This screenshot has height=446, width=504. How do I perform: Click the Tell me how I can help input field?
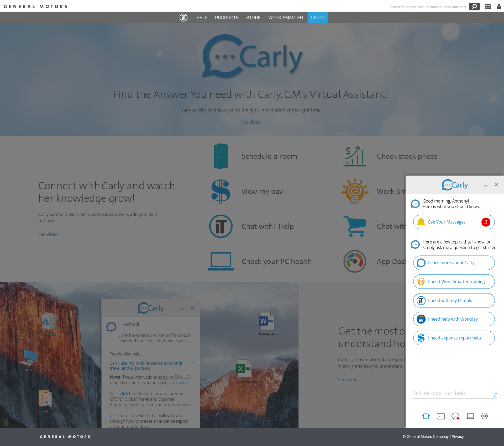451,393
